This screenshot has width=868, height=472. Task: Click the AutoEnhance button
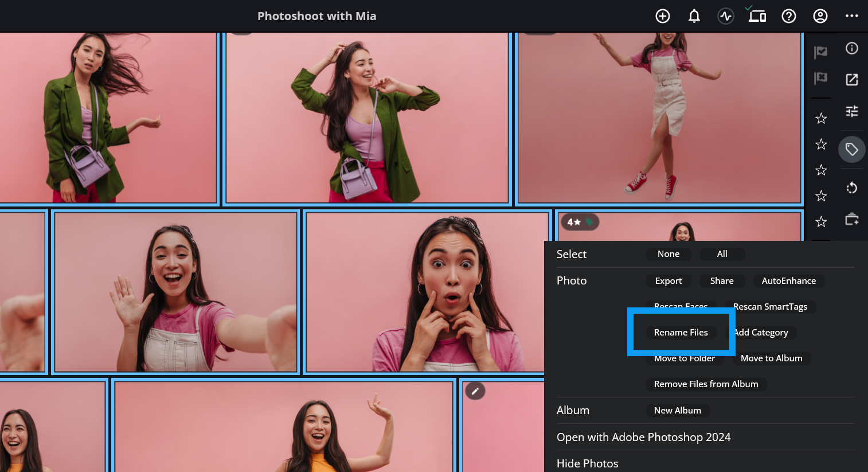(788, 281)
